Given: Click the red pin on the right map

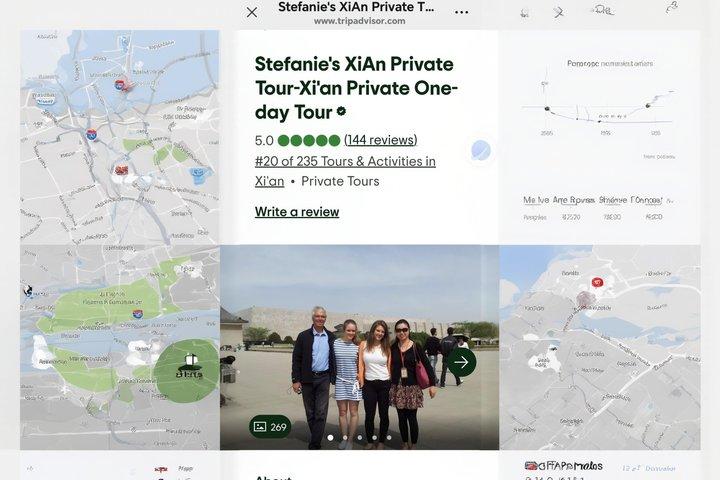Looking at the screenshot, I should click(597, 282).
